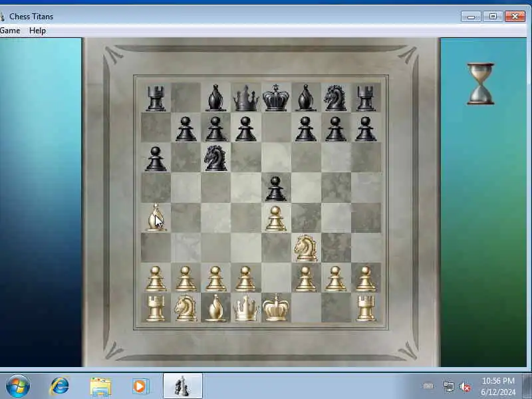Maximize the Chess Titans window
The height and width of the screenshot is (399, 532).
(x=493, y=16)
